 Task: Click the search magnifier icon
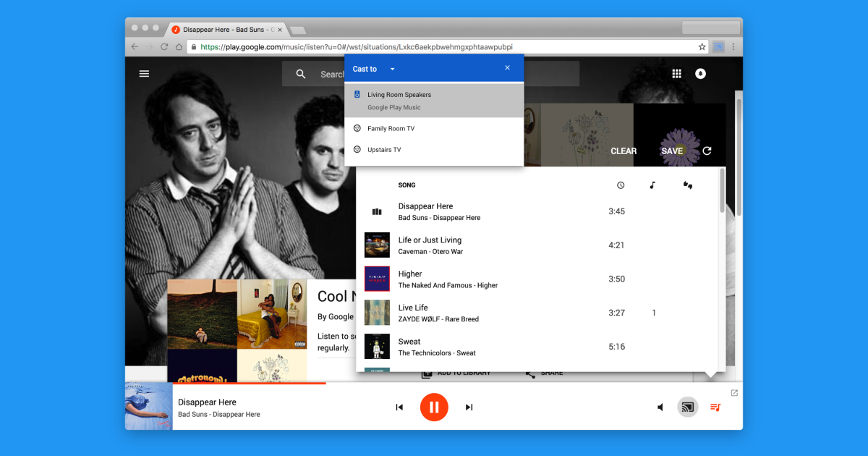pyautogui.click(x=301, y=74)
